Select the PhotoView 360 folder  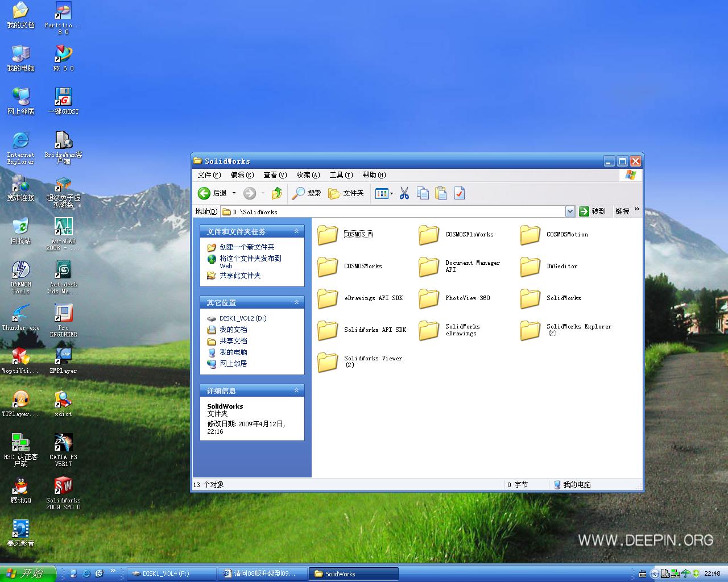tap(454, 298)
